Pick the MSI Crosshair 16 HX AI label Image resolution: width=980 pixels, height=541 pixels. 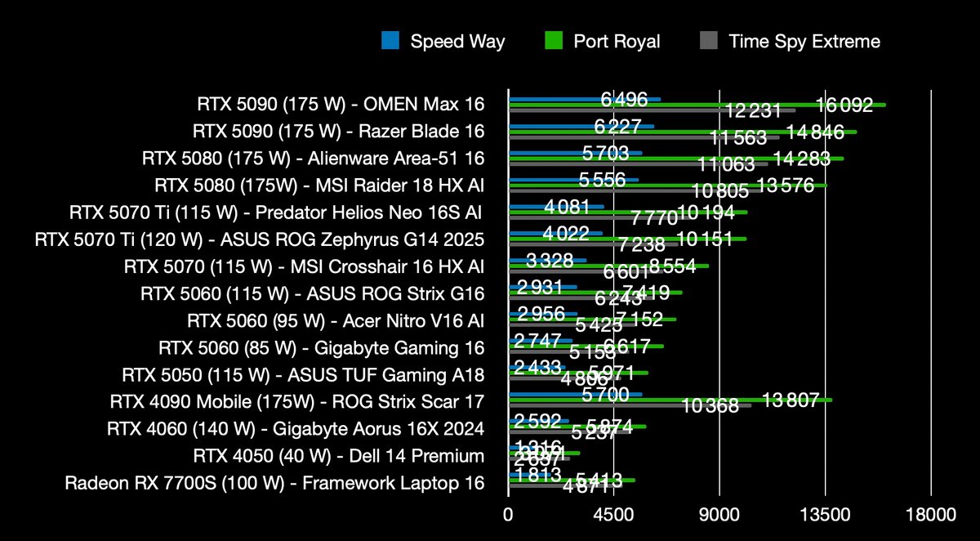coord(304,266)
